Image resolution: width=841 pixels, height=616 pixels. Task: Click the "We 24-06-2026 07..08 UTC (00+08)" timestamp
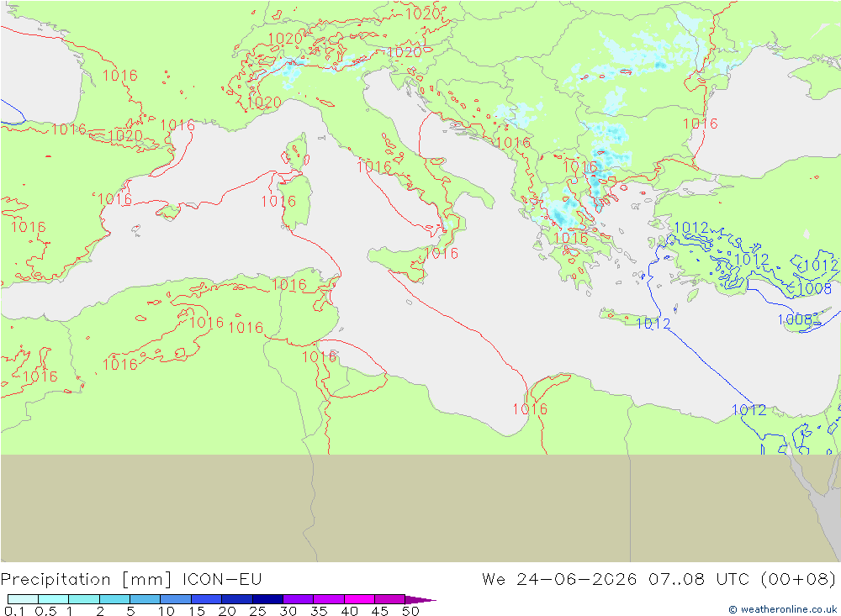(x=659, y=580)
